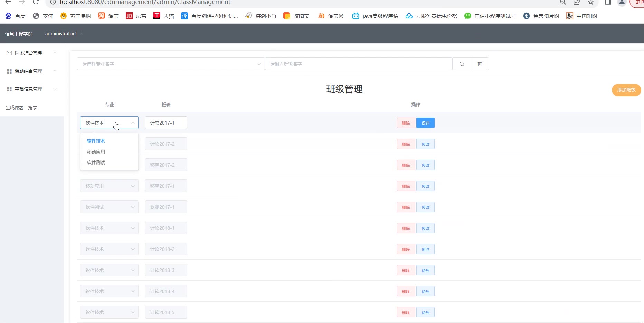Open the administrator1 user dropdown
This screenshot has height=323, width=644.
(64, 33)
